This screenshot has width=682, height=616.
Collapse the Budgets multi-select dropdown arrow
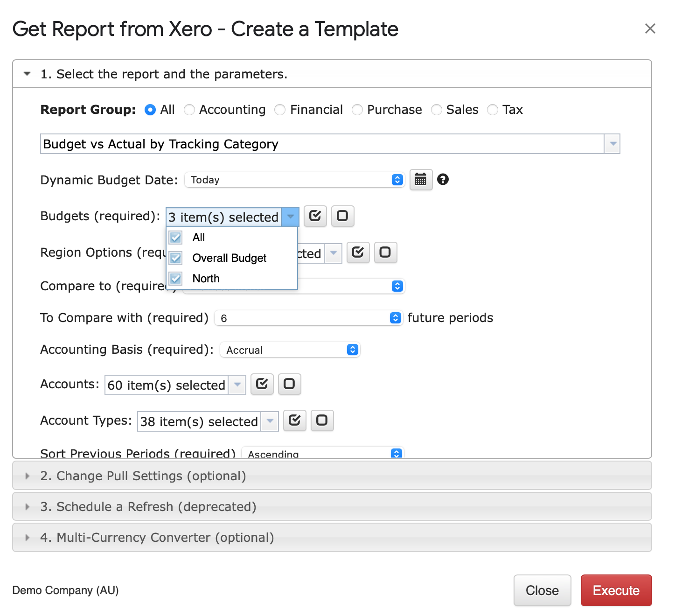point(290,217)
